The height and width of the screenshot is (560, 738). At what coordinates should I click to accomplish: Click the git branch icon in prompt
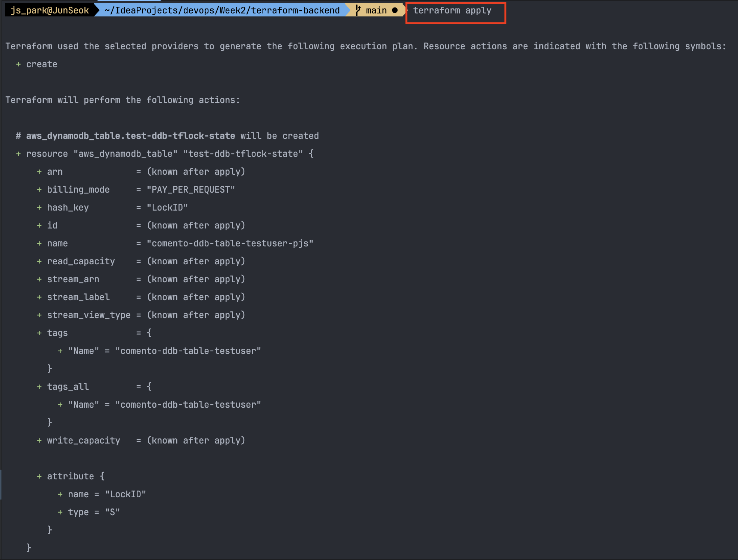(x=358, y=10)
